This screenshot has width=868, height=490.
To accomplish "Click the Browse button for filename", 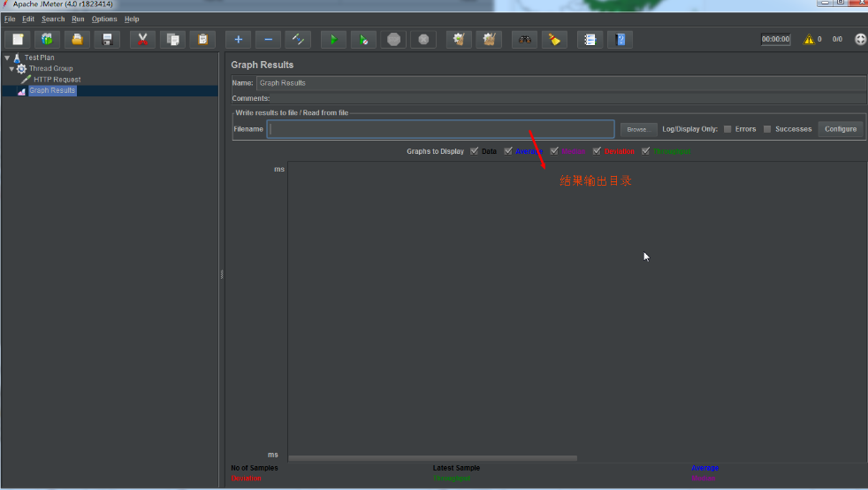I will pos(638,129).
